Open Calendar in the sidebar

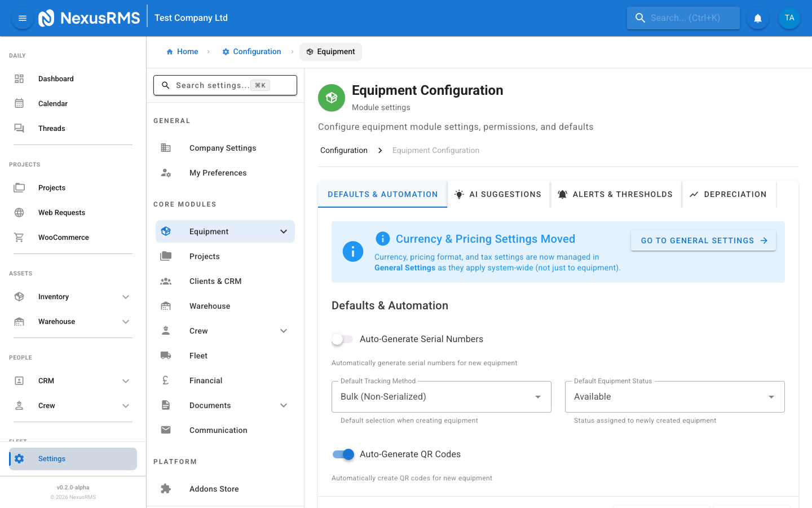click(53, 104)
